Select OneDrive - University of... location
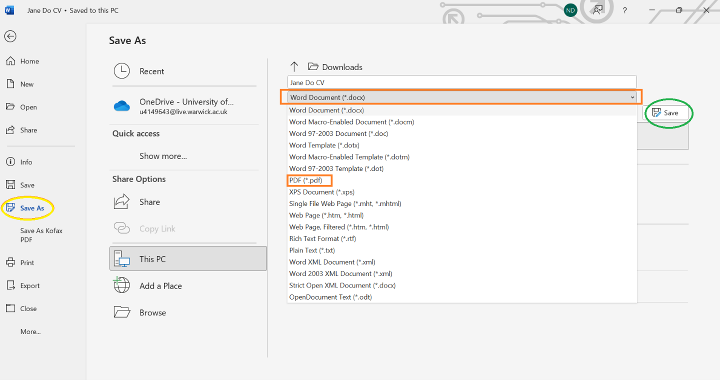 [186, 106]
